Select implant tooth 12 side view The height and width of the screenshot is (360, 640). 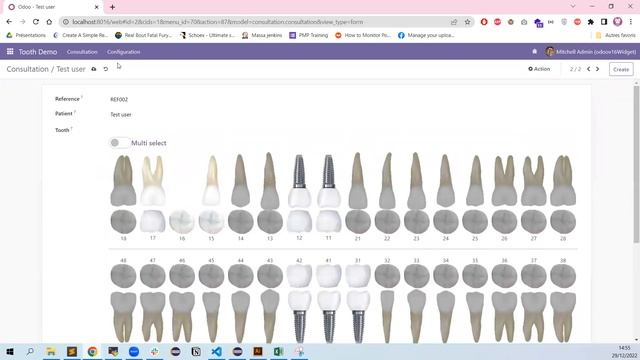[x=299, y=180]
